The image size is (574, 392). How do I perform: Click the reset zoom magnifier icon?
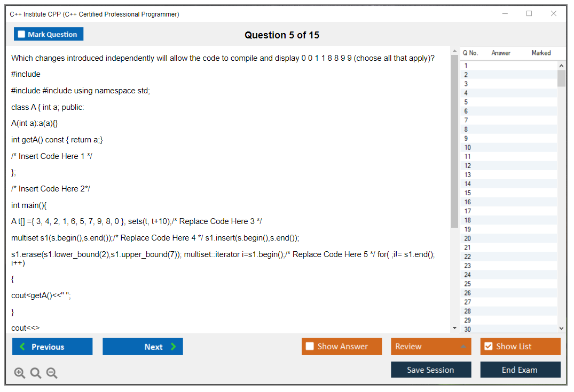[36, 373]
